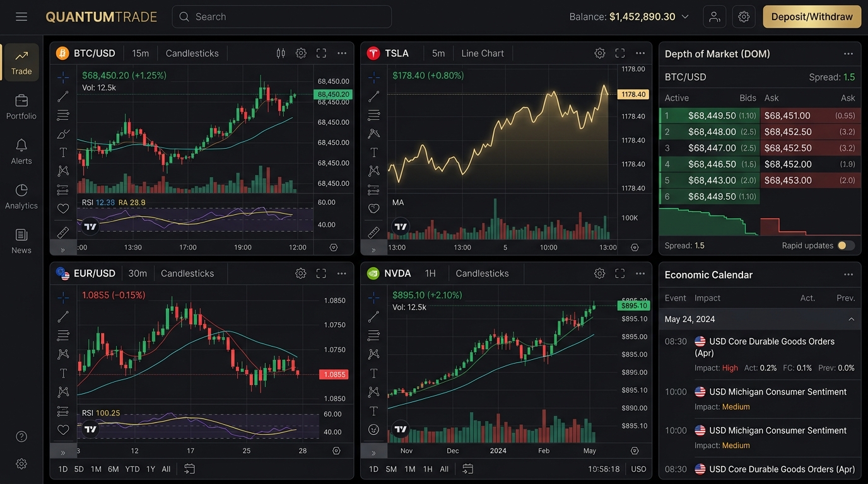Change NVDA timeframe 1H
Image resolution: width=868 pixels, height=484 pixels.
click(430, 274)
